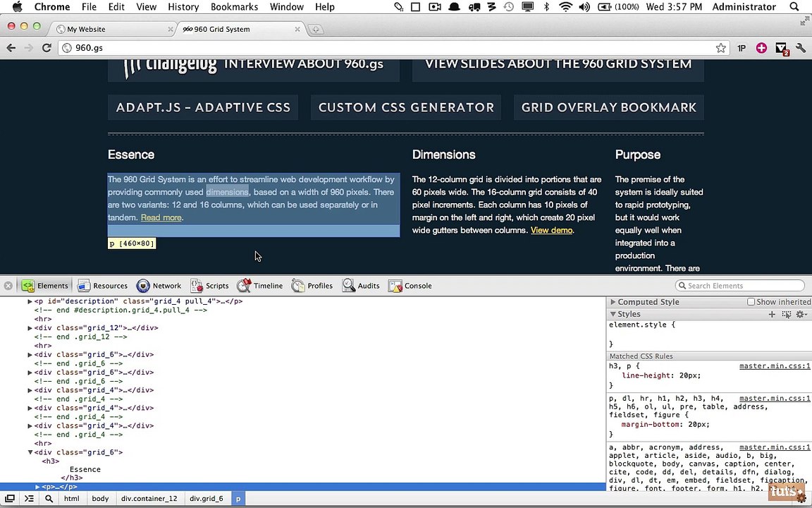This screenshot has width=812, height=508.
Task: Go back in browser history
Action: [x=11, y=48]
